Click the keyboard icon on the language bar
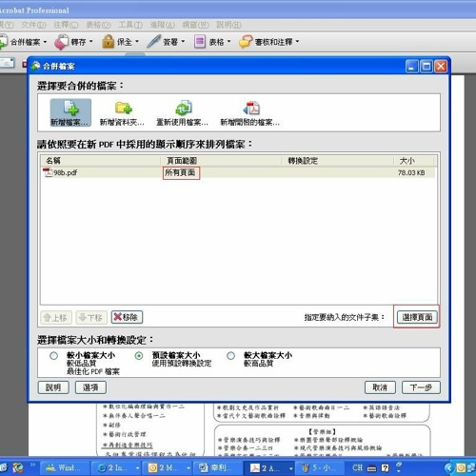The height and width of the screenshot is (476, 476). click(371, 468)
